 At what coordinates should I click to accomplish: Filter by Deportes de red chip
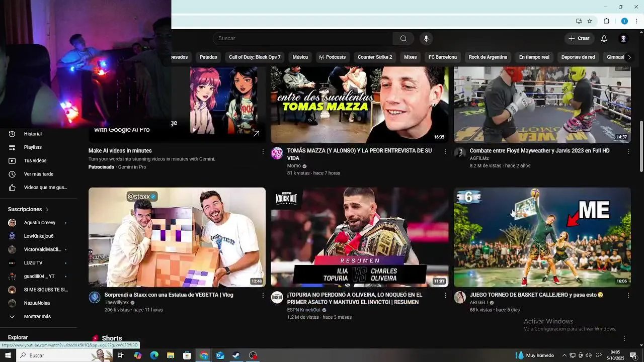[x=578, y=57]
